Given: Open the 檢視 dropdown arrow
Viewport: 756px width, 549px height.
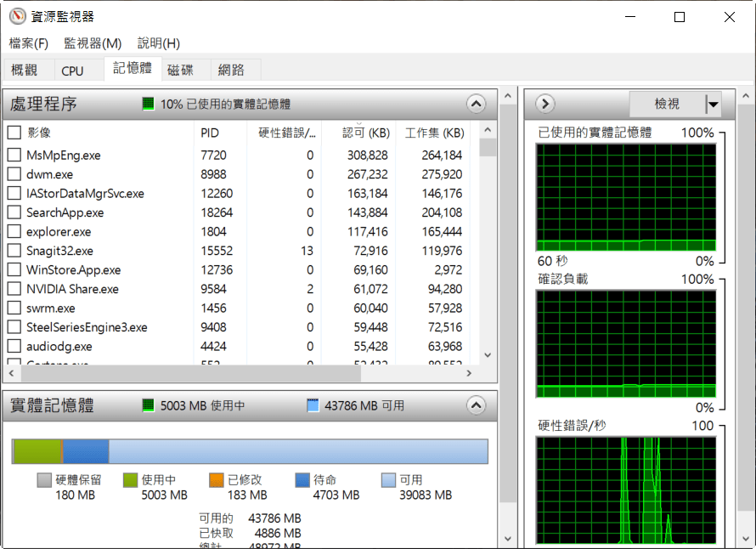Looking at the screenshot, I should click(713, 104).
